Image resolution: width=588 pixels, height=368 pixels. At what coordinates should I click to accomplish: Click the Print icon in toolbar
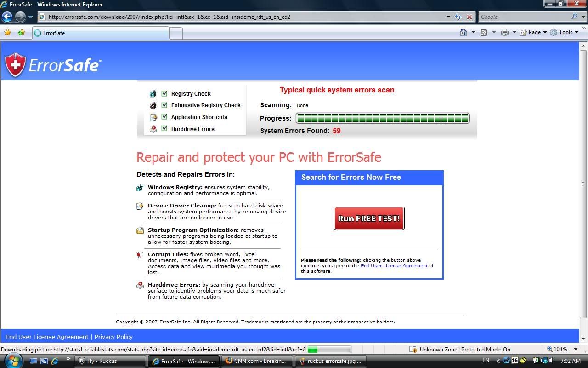(505, 32)
